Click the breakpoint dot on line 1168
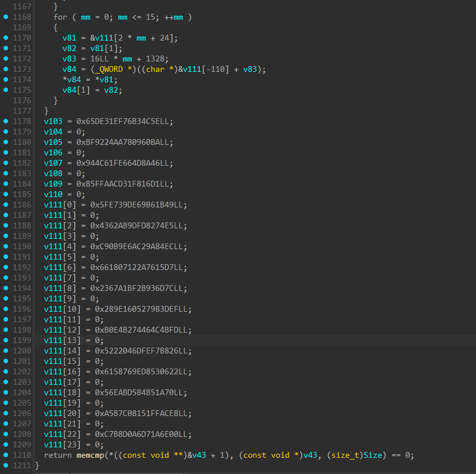 click(x=6, y=17)
